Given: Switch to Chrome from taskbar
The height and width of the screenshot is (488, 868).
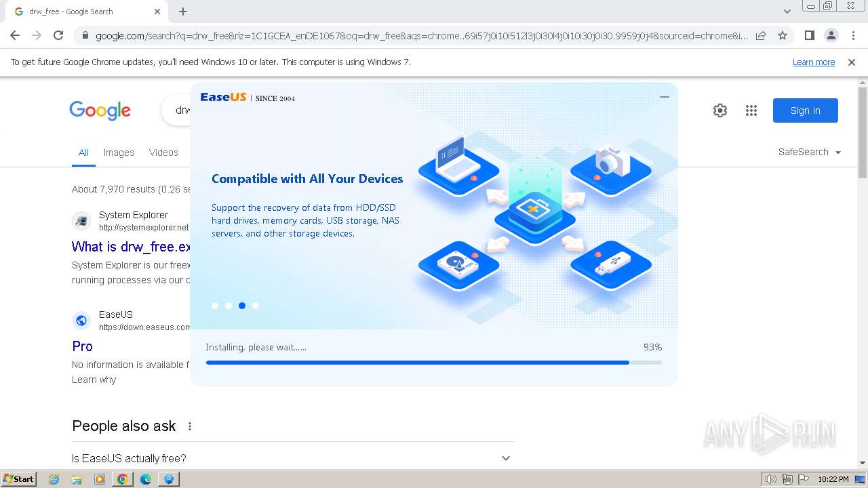Looking at the screenshot, I should click(122, 479).
